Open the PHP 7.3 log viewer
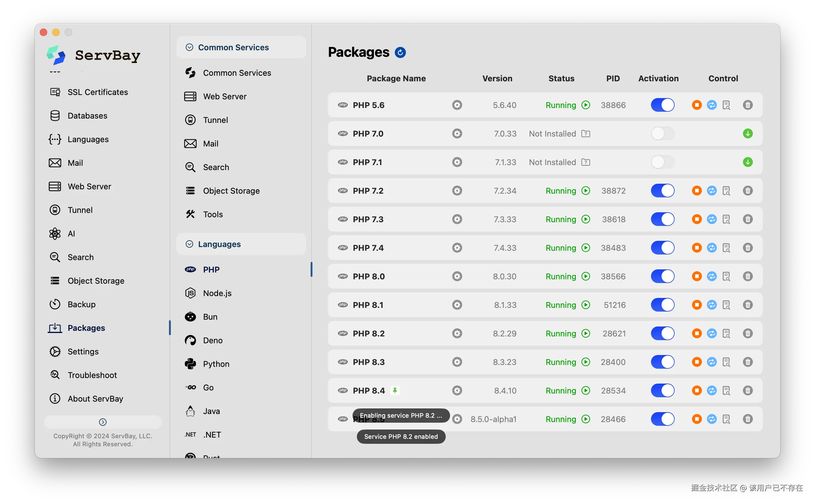This screenshot has height=504, width=815. [726, 219]
